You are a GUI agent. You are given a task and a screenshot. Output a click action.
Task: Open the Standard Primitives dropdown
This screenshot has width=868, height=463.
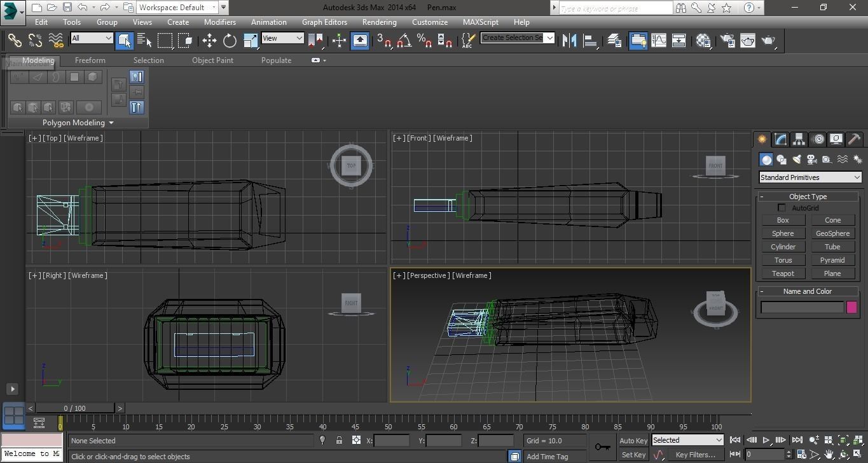[x=810, y=177]
